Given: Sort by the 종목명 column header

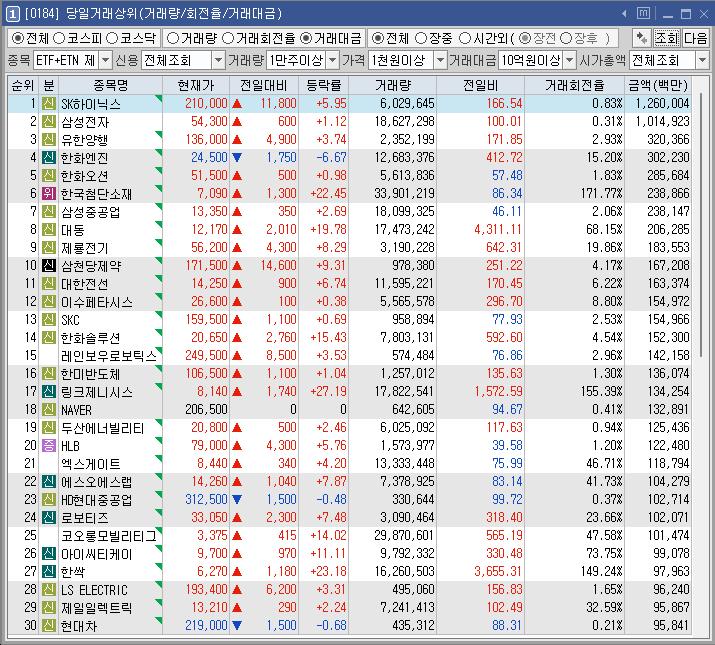Looking at the screenshot, I should (110, 85).
